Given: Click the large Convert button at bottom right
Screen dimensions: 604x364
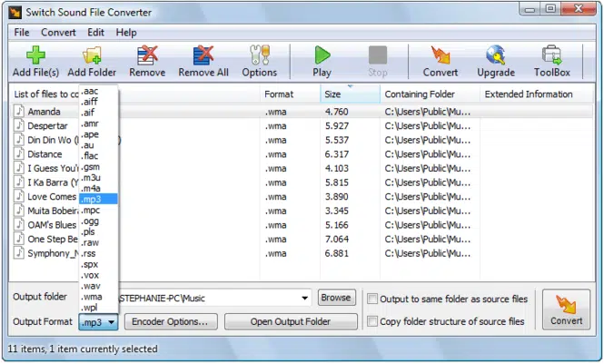Looking at the screenshot, I should (x=566, y=310).
